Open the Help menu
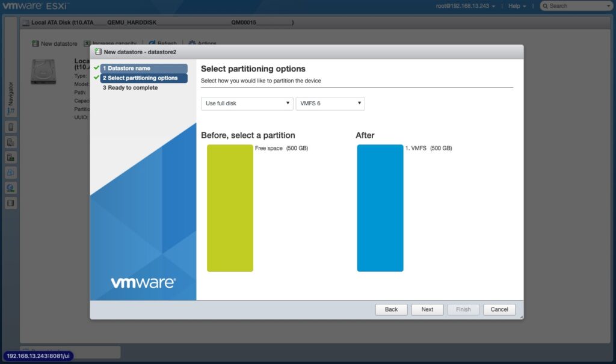 [517, 6]
